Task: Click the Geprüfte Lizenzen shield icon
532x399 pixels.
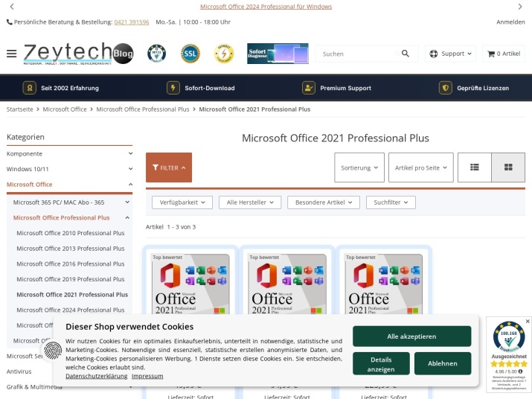Action: coord(445,88)
